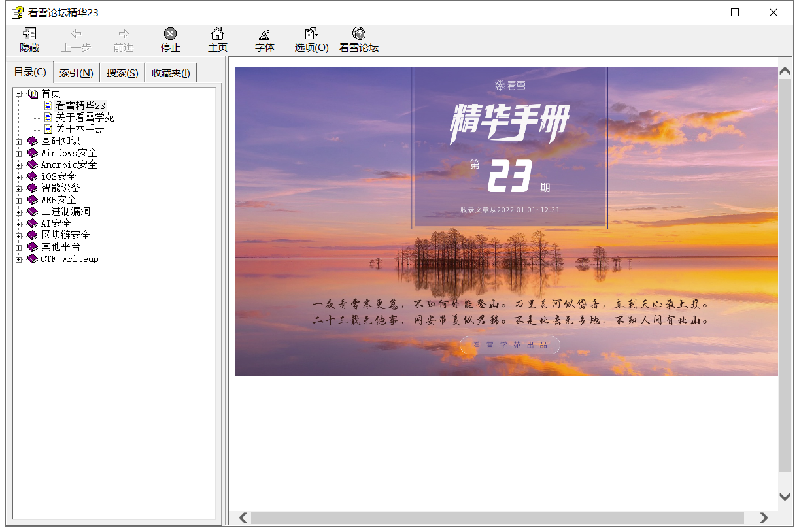Image resolution: width=799 pixels, height=532 pixels.
Task: Click the page icon beside 关于看雪学苑
Action: pyautogui.click(x=48, y=117)
